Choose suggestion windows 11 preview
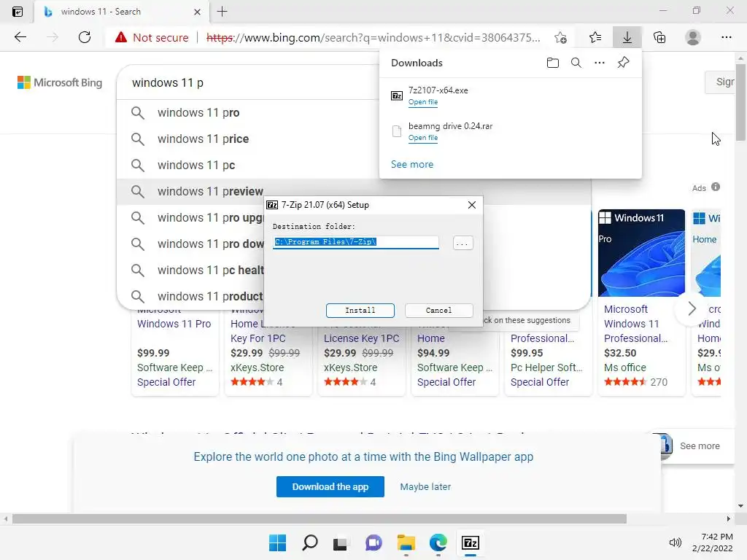Screen dimensions: 747x560 click(210, 192)
